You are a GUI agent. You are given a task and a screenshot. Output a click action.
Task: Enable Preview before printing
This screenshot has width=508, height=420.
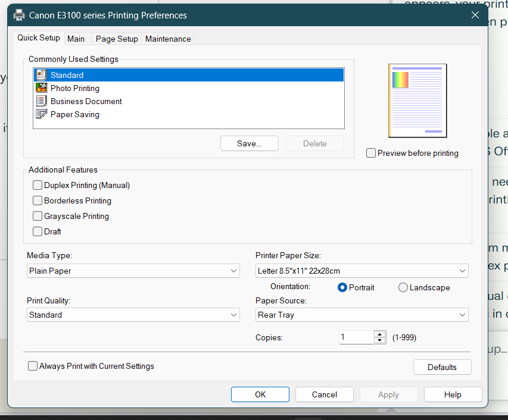[370, 153]
